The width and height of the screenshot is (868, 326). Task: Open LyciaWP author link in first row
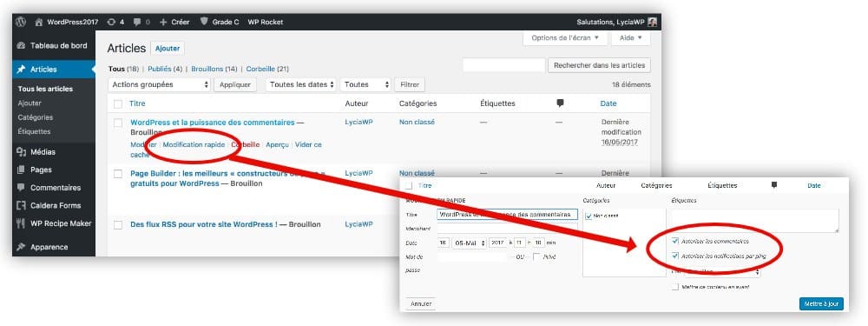coord(358,122)
